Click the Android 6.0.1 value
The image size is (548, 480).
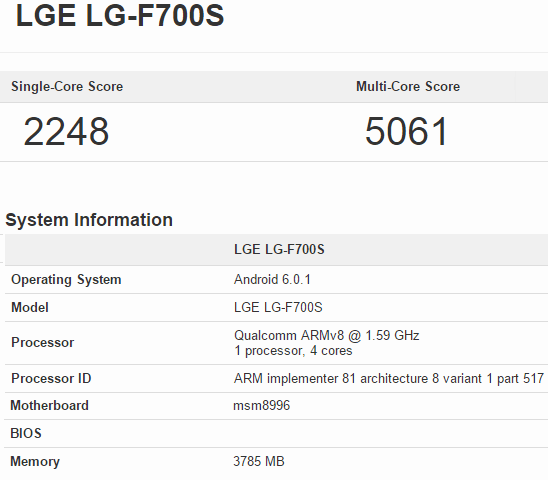[x=272, y=280]
